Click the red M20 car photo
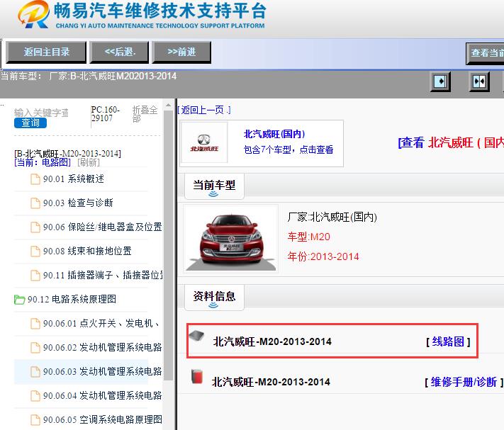504x430 pixels. click(x=231, y=239)
